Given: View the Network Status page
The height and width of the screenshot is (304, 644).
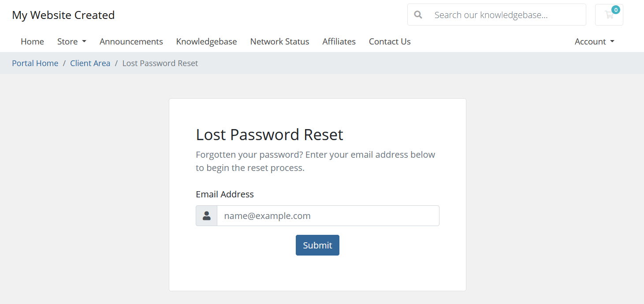Looking at the screenshot, I should pos(279,41).
